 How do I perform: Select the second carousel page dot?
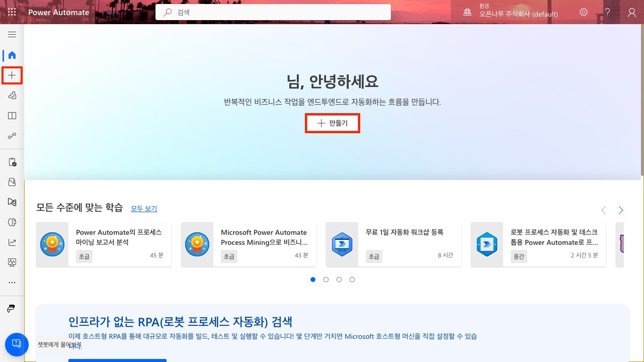326,280
